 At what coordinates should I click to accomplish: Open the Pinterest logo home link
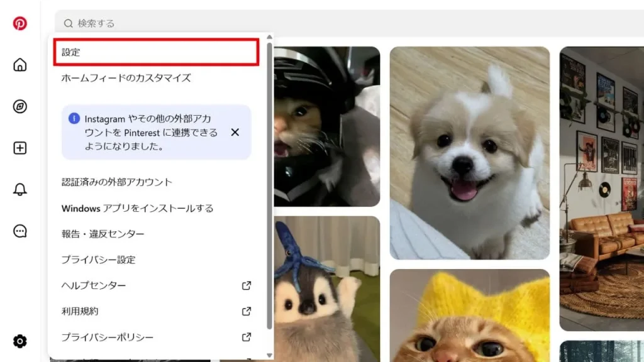pyautogui.click(x=19, y=23)
